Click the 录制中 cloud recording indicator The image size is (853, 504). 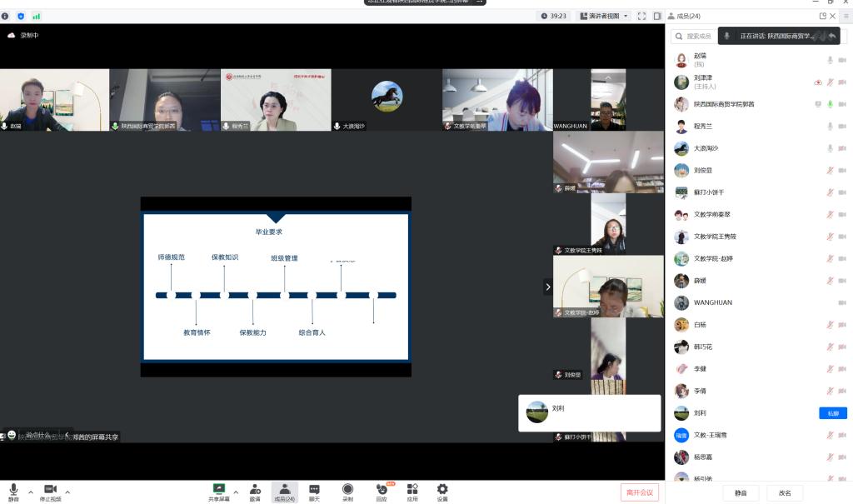pos(22,35)
